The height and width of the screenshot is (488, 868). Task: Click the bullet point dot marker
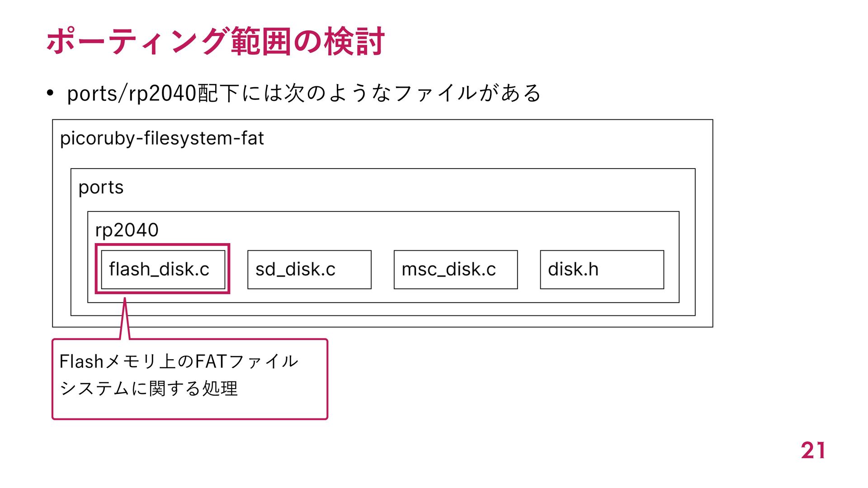tap(50, 94)
